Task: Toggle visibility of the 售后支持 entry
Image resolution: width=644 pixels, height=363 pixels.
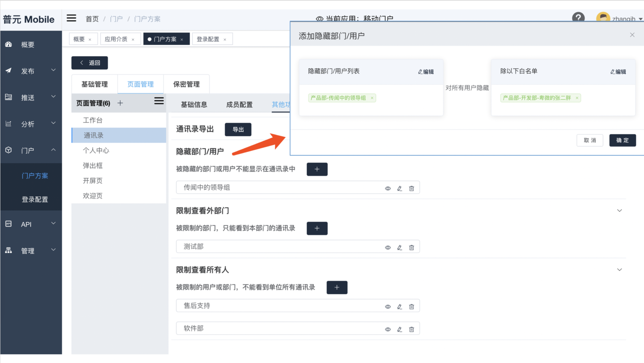Action: [388, 306]
